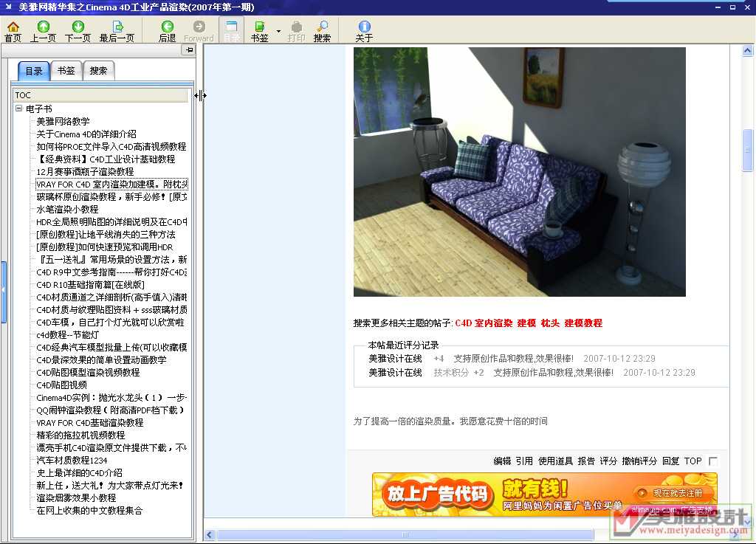The width and height of the screenshot is (756, 544).
Task: Select 让地平线消失的三种方法 entry
Action: coord(106,234)
